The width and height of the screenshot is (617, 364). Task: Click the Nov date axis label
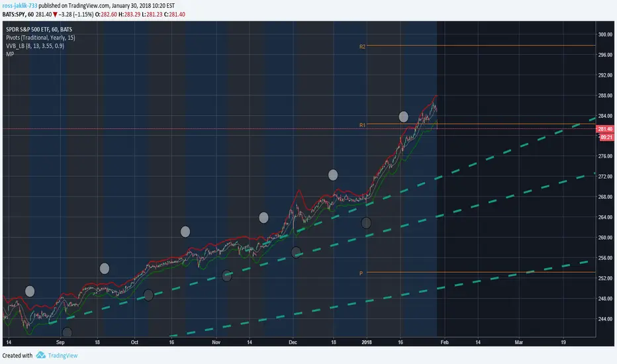[216, 342]
